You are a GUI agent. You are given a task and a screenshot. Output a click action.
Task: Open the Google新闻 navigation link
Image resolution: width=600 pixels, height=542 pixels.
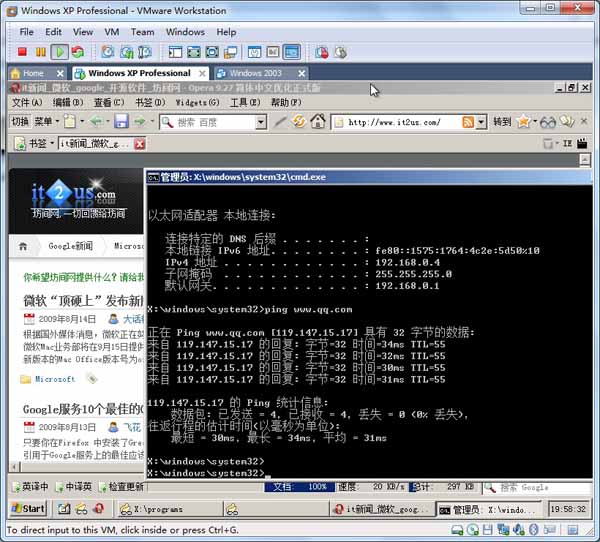pos(70,246)
